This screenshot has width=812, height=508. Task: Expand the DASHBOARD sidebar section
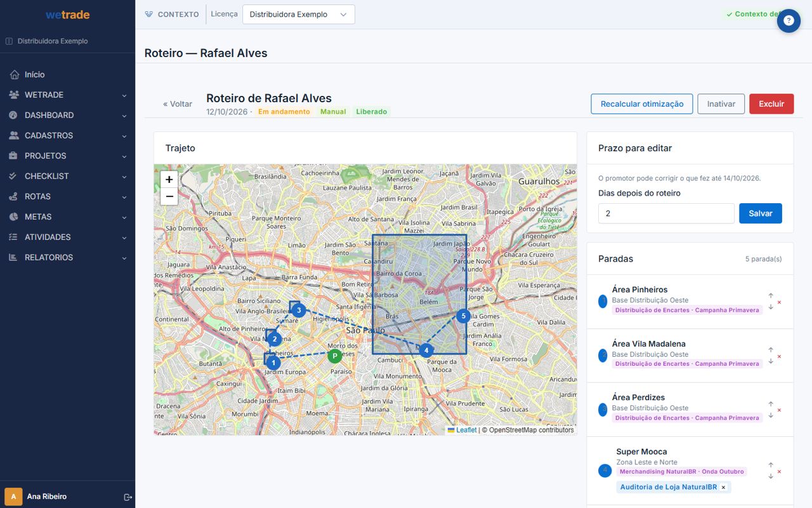pos(68,115)
